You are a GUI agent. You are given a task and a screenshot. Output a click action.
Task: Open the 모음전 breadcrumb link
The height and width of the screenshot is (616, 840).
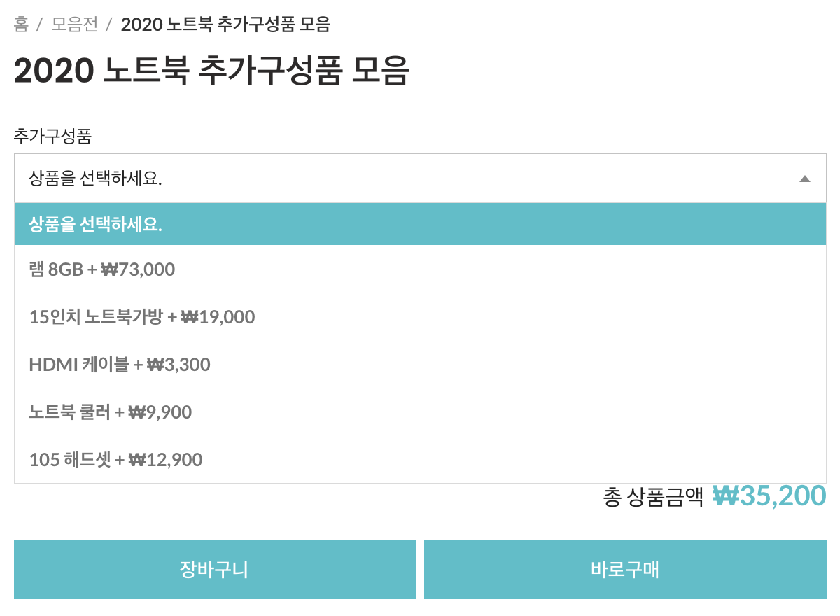coord(74,24)
